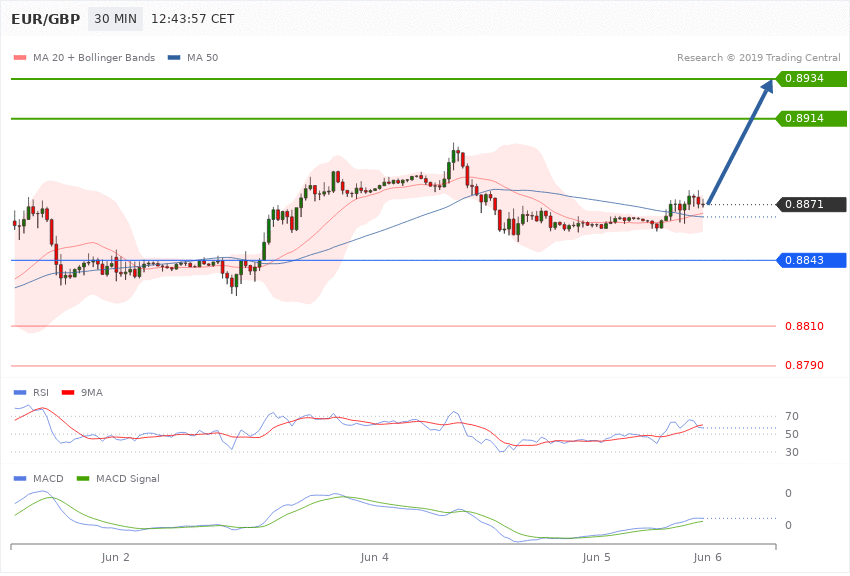Click the 0.8790 support level value
850x576 pixels.
coord(804,365)
